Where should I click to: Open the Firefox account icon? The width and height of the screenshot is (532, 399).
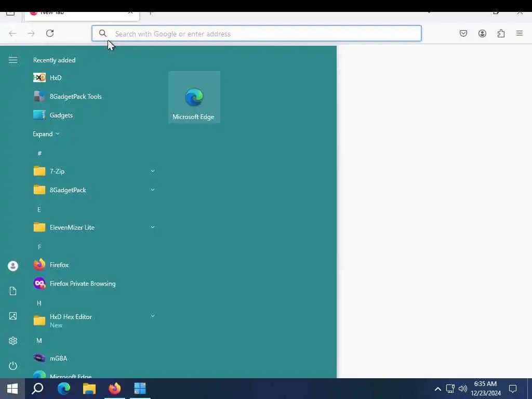coord(482,33)
